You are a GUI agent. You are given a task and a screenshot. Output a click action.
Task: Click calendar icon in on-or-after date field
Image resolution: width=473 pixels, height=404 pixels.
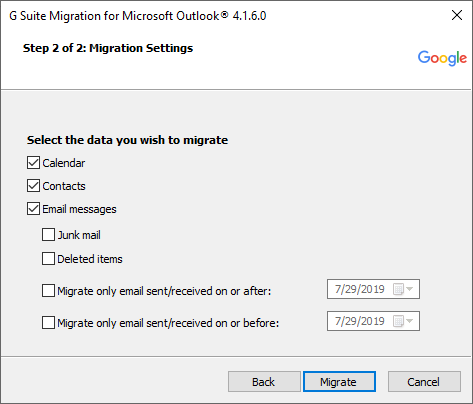(398, 289)
